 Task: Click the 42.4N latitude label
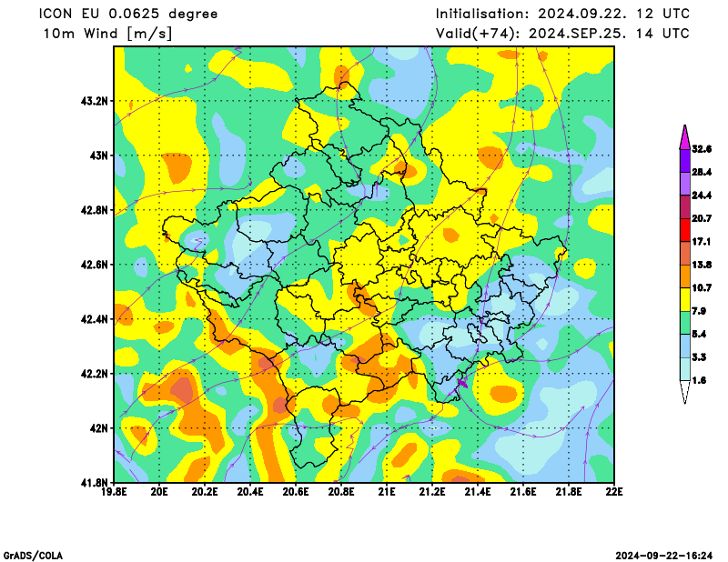(95, 319)
